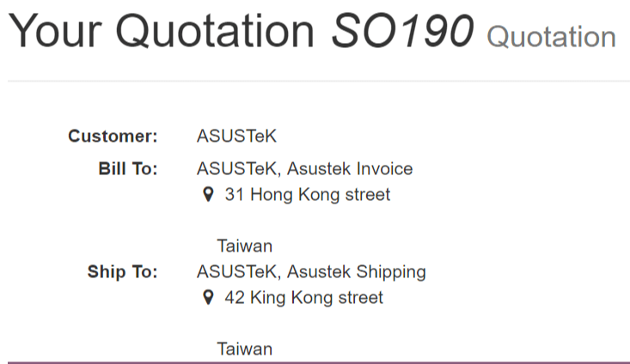The image size is (630, 364).
Task: Click 'ASUSTeK,' in the Ship To line
Action: point(239,272)
